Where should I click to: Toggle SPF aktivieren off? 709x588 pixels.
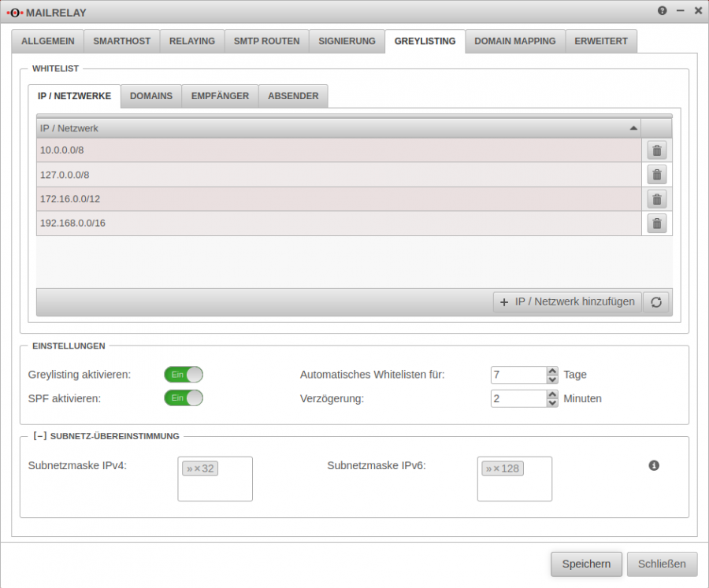(x=184, y=398)
